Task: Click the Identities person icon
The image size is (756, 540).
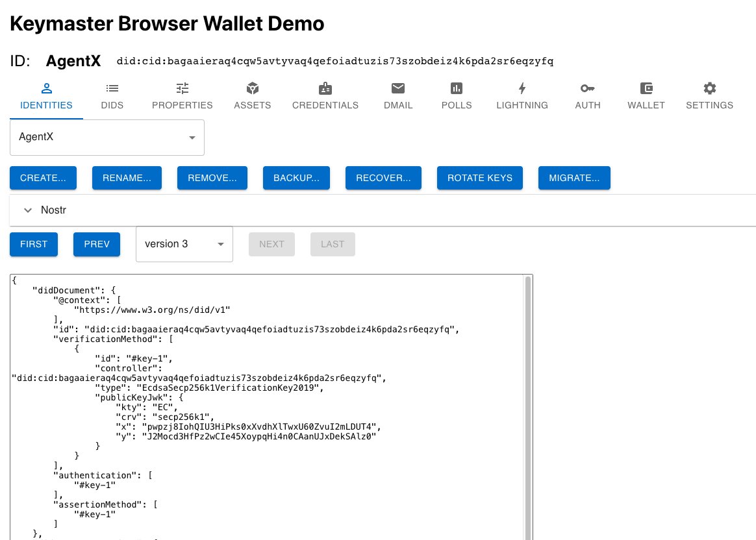Action: pos(46,89)
